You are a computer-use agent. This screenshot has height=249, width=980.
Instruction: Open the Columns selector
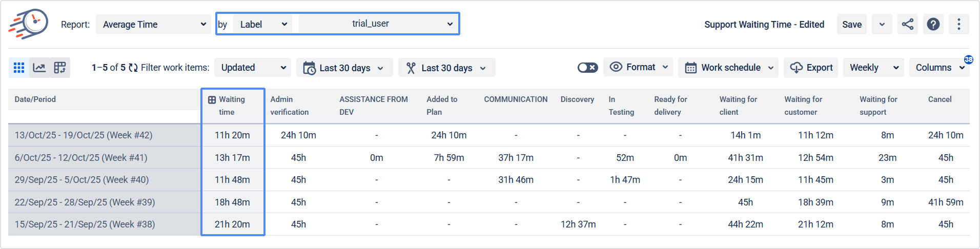(x=940, y=68)
